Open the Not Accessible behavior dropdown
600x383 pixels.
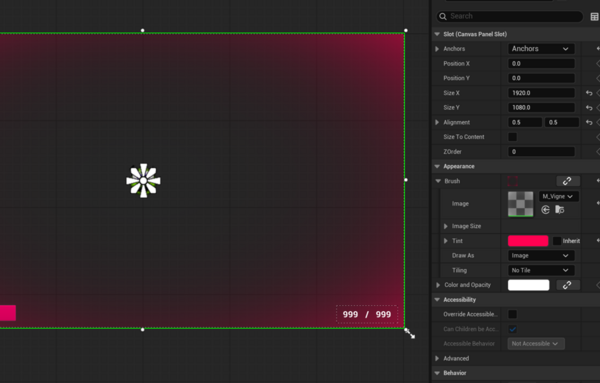[536, 344]
